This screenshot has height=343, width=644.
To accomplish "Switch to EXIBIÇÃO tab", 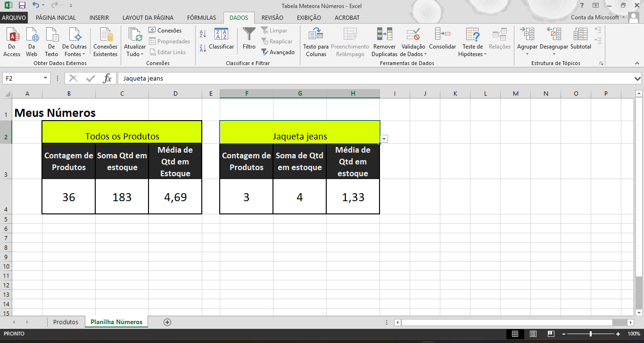I will [x=309, y=17].
